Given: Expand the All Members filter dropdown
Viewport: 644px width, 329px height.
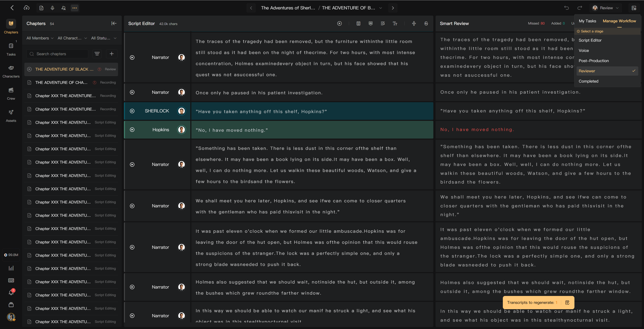Looking at the screenshot, I should click(x=40, y=38).
